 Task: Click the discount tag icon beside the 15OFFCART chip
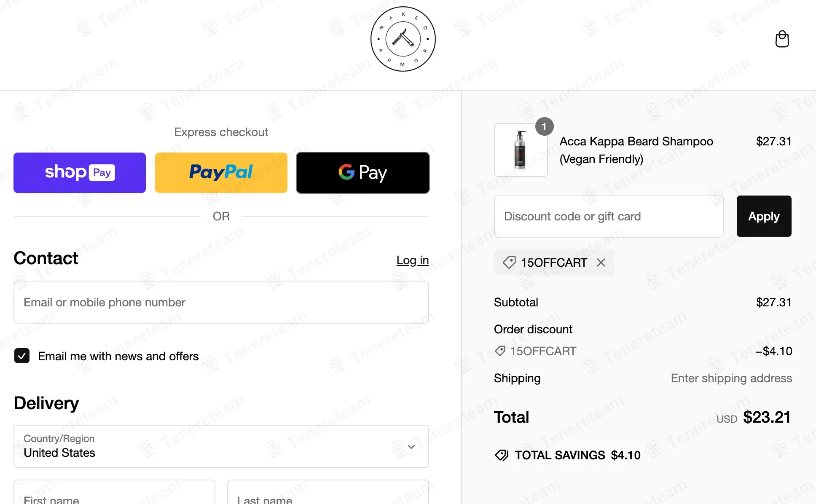(x=509, y=263)
